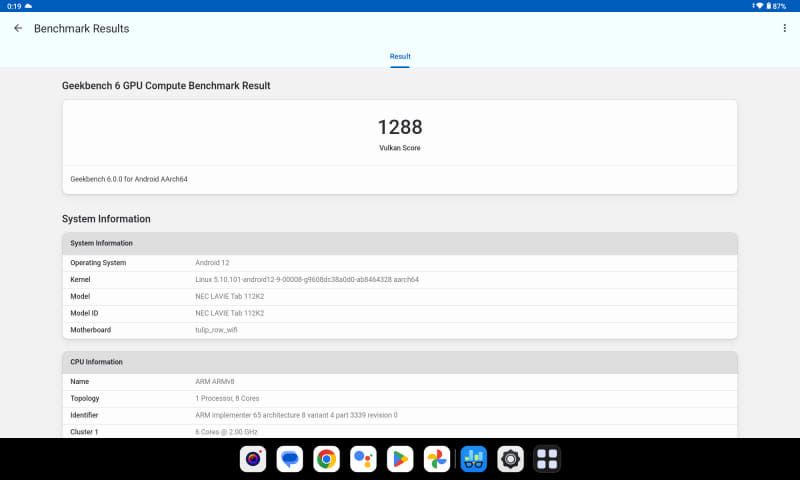The width and height of the screenshot is (800, 480).
Task: Open the three-dot overflow menu
Action: (784, 28)
